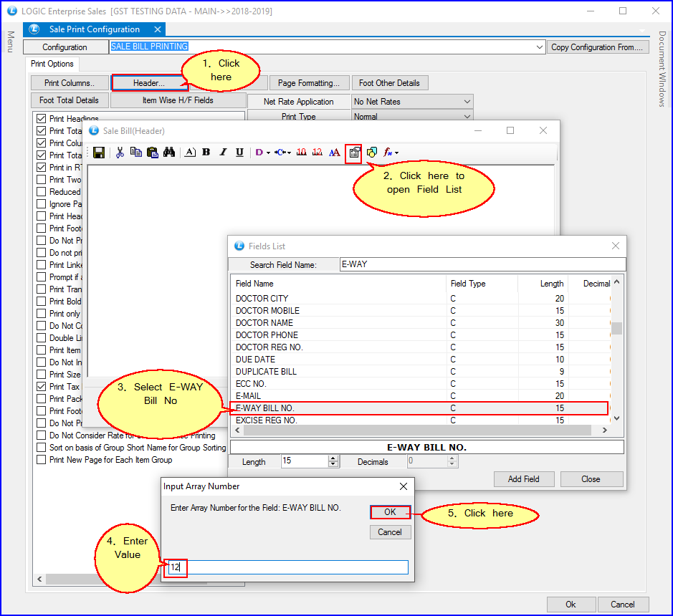Toggle Italic formatting in header editor
Viewport: 673px width, 616px height.
point(223,153)
